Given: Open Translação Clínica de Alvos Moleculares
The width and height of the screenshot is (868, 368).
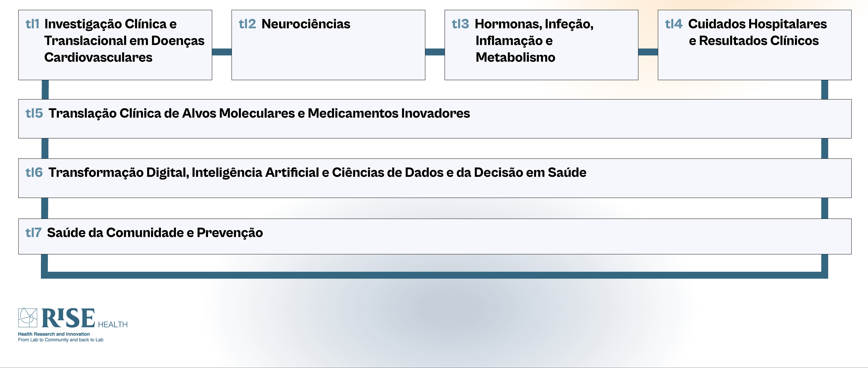Looking at the screenshot, I should [259, 113].
